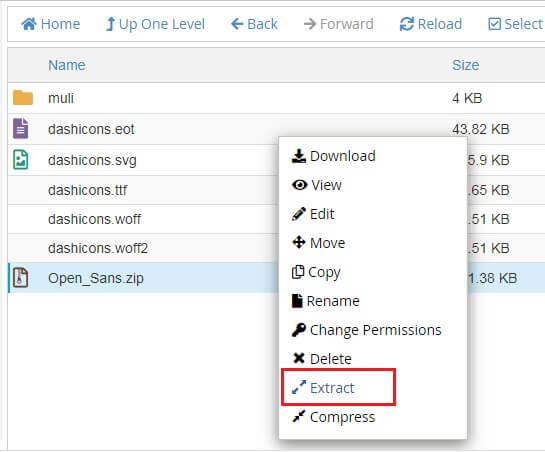Click the Back arrow icon
Screen dimensions: 545x452
pyautogui.click(x=237, y=24)
